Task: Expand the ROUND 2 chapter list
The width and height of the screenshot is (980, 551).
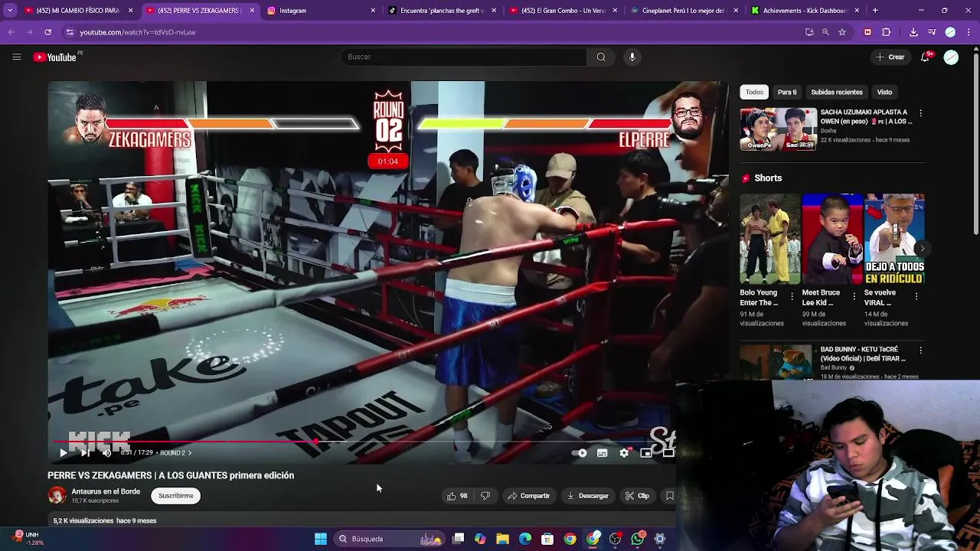Action: (175, 453)
